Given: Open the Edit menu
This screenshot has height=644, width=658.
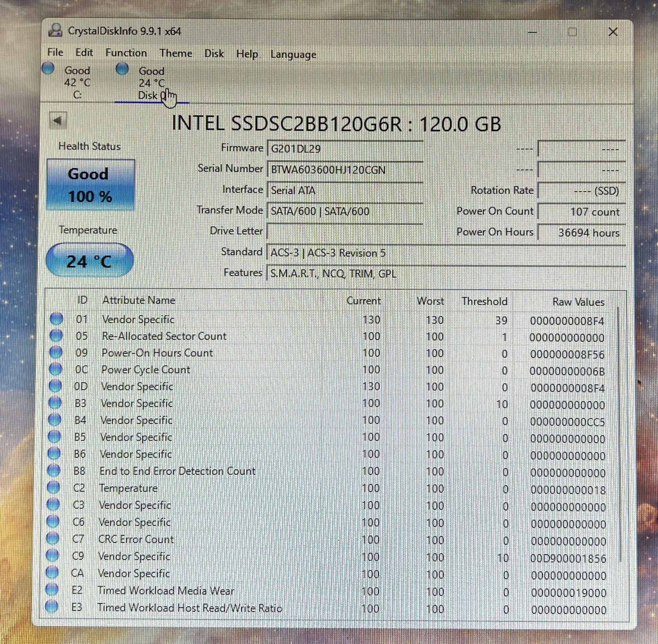Looking at the screenshot, I should (x=84, y=52).
